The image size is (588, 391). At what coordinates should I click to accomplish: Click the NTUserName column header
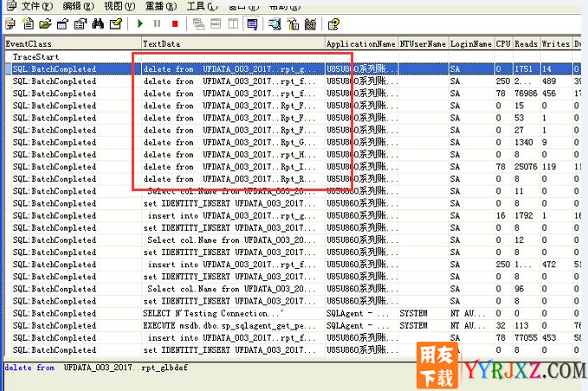(x=423, y=44)
